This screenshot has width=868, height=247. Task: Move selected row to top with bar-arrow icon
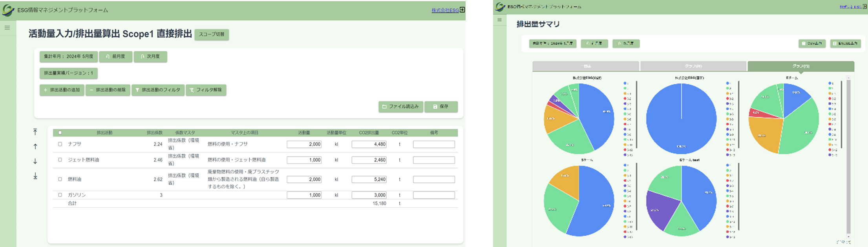tap(35, 132)
